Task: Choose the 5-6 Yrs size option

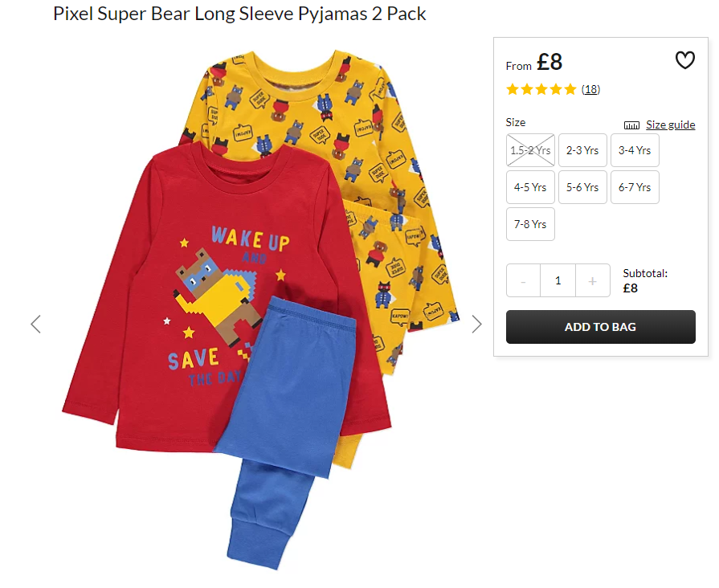Action: point(582,187)
